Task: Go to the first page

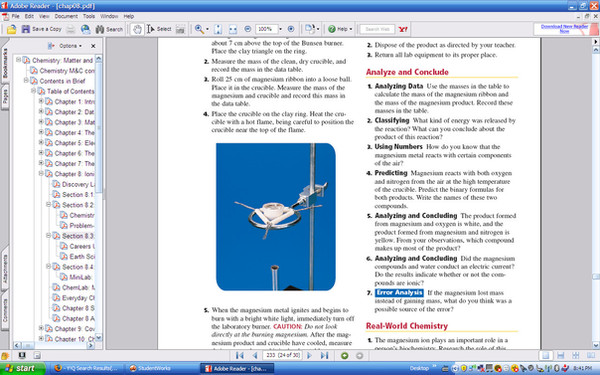Action: (x=240, y=355)
